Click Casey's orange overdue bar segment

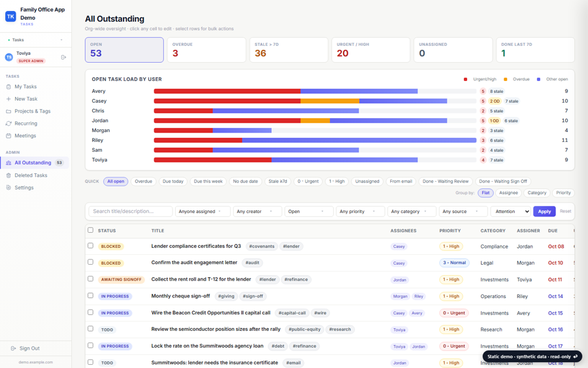click(330, 101)
